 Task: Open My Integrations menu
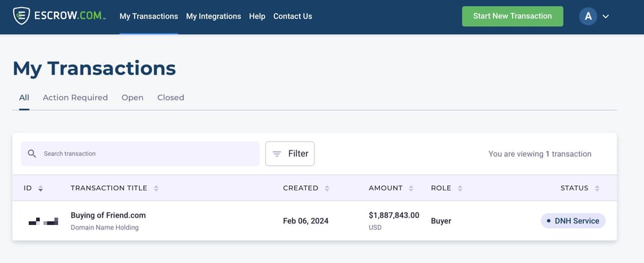coord(213,16)
